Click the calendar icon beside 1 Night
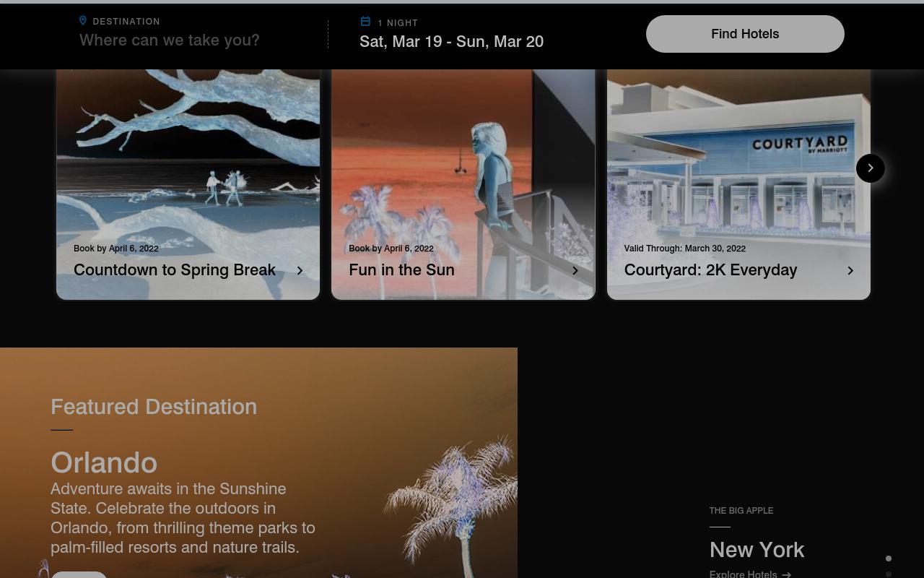The width and height of the screenshot is (924, 578). pyautogui.click(x=365, y=22)
